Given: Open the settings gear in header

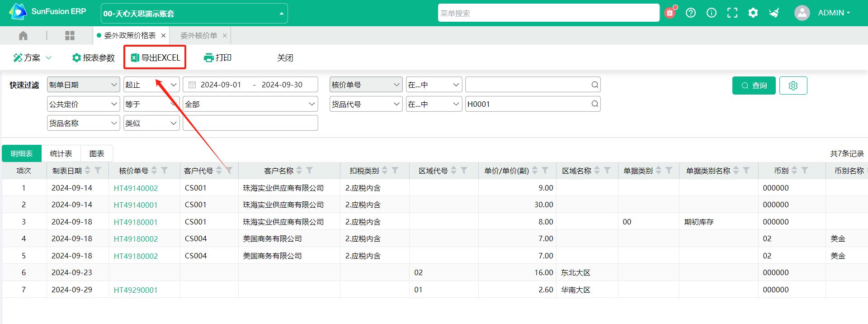Looking at the screenshot, I should [753, 13].
